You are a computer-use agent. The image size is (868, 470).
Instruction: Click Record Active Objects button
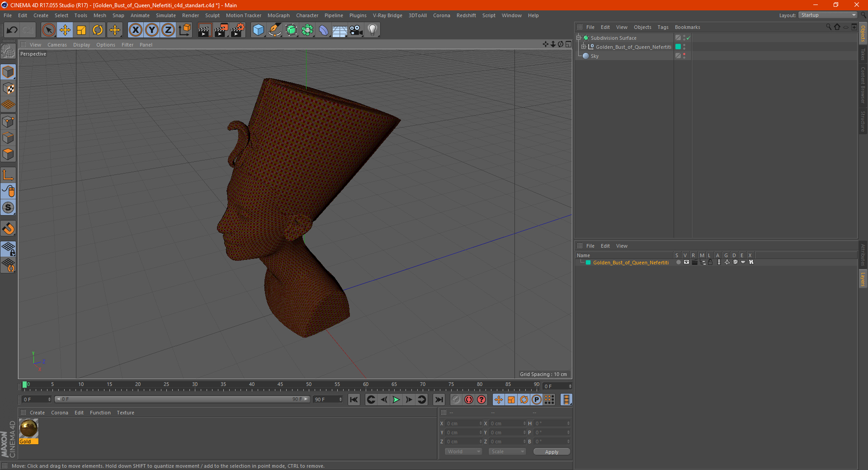click(456, 399)
